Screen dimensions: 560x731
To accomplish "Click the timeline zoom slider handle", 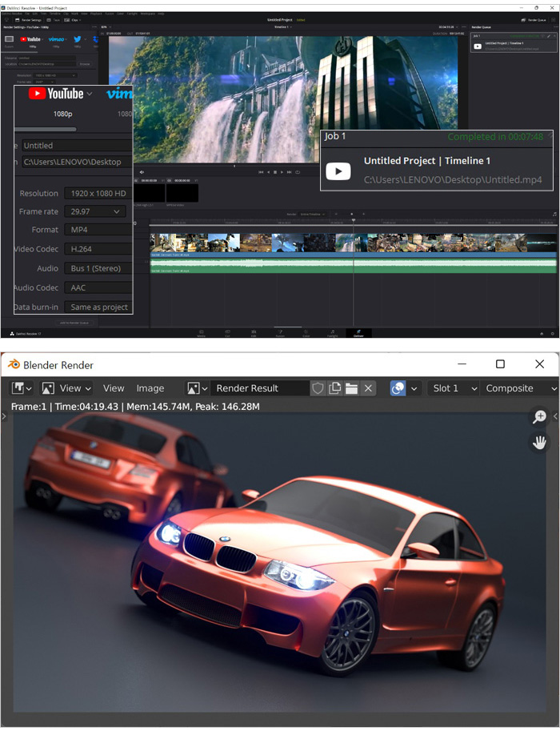I will coord(352,214).
